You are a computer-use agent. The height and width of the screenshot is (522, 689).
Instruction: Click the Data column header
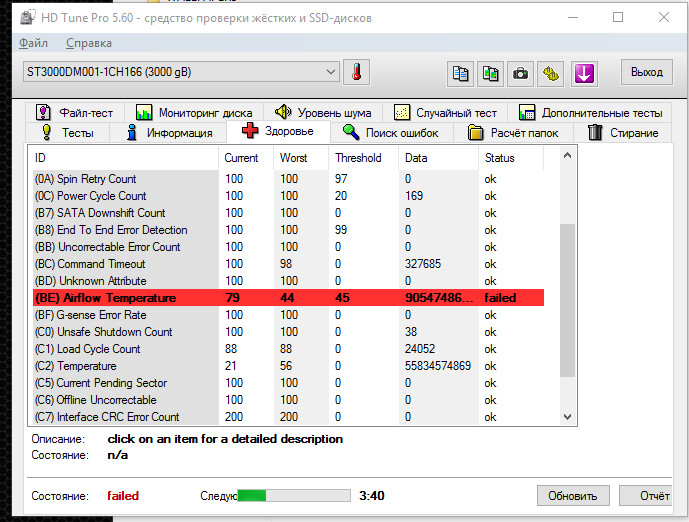438,158
